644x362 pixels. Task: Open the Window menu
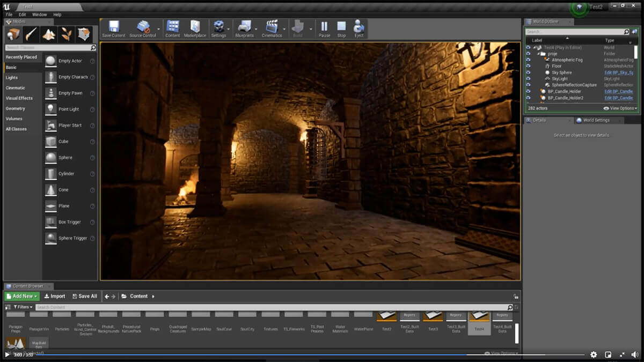click(x=39, y=14)
